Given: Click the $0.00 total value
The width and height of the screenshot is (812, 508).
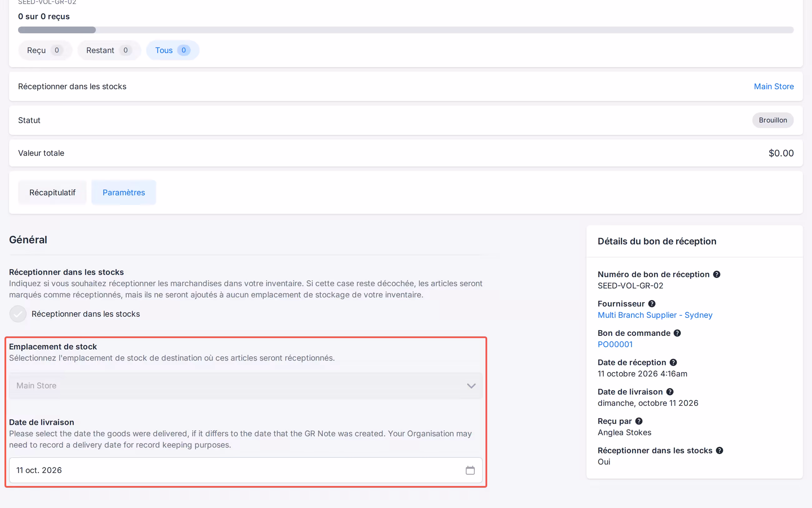Looking at the screenshot, I should pyautogui.click(x=781, y=153).
